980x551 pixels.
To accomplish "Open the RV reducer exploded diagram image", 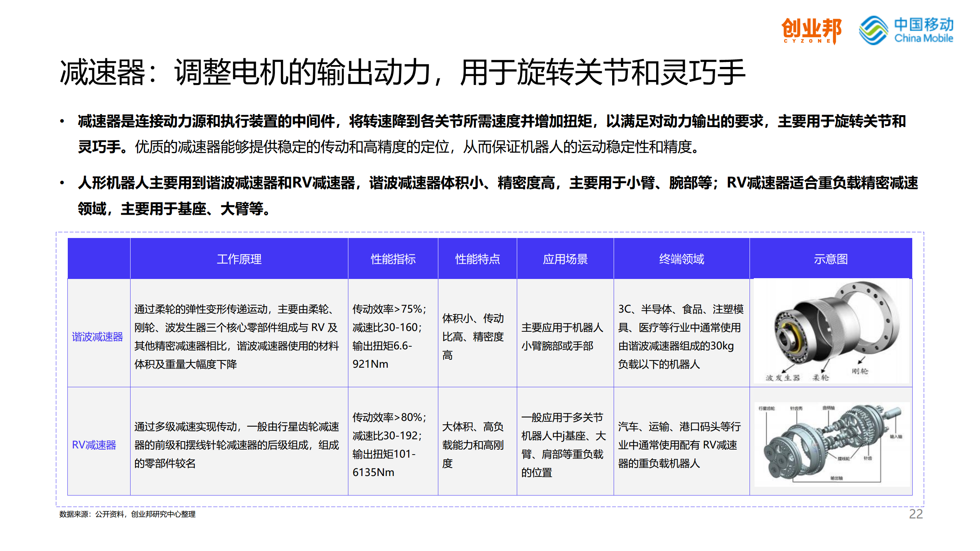I will pos(831,444).
